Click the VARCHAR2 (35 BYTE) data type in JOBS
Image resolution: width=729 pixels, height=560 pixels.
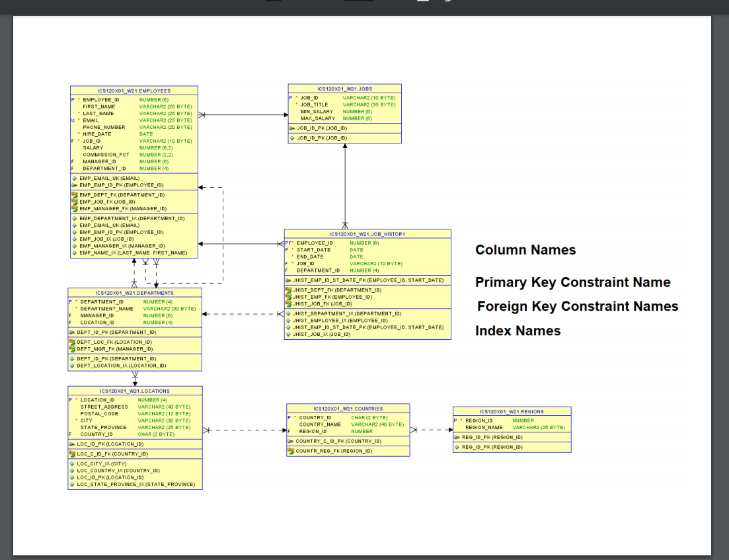tap(369, 104)
